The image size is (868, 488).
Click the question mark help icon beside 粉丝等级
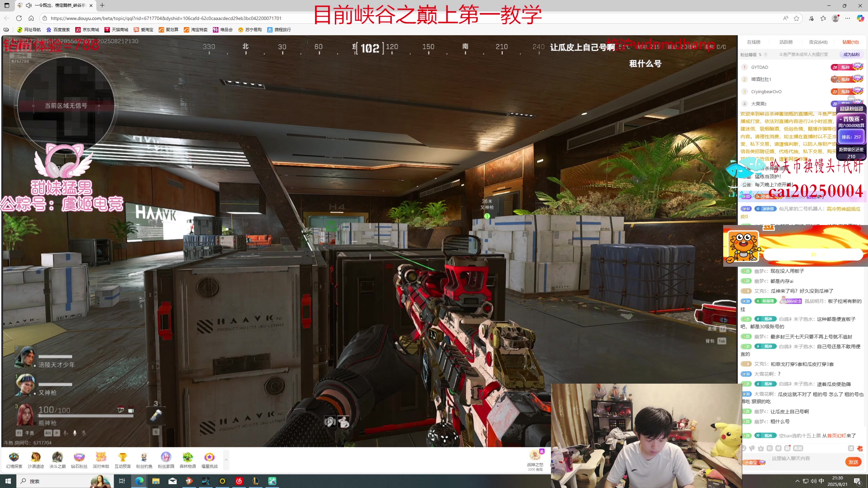766,55
